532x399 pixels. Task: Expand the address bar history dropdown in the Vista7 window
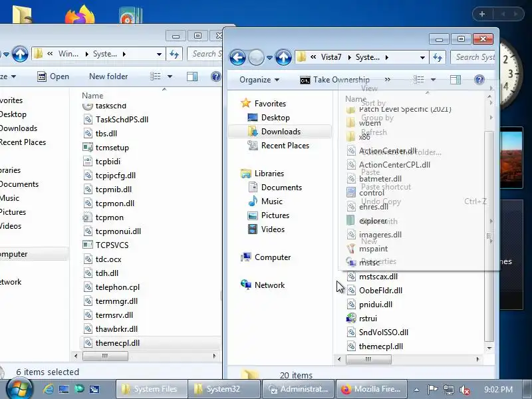(x=422, y=58)
